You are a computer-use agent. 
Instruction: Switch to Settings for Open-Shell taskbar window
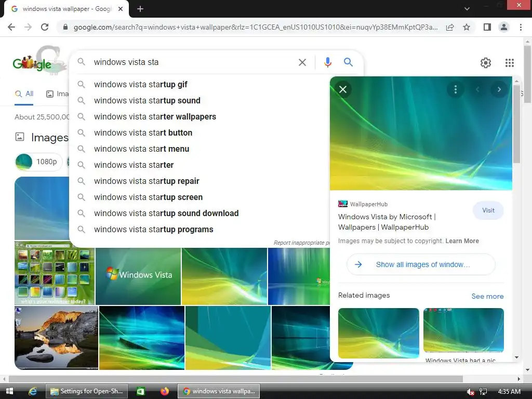pyautogui.click(x=87, y=391)
